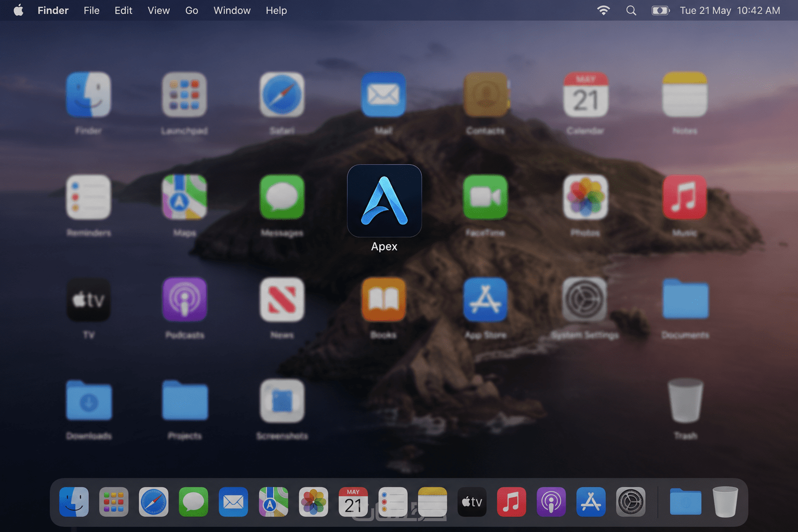Open the Notes icon on the desktop grid

(685, 95)
